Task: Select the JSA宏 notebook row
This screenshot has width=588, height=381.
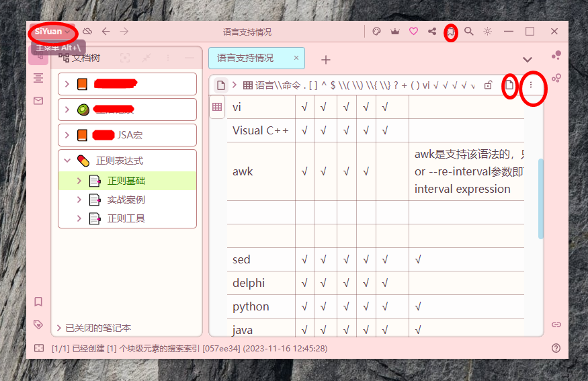Action: tap(128, 135)
